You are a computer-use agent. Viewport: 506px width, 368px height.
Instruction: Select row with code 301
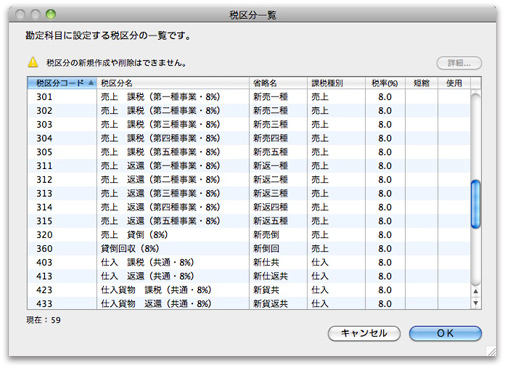(249, 97)
